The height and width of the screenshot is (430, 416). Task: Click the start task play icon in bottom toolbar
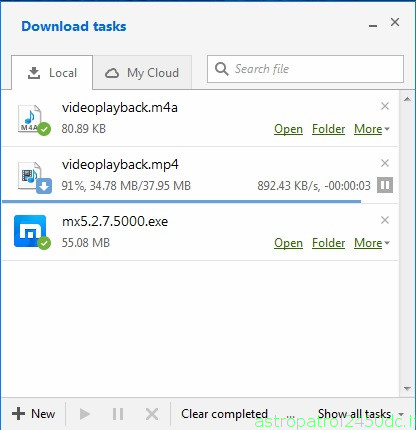[x=85, y=414]
